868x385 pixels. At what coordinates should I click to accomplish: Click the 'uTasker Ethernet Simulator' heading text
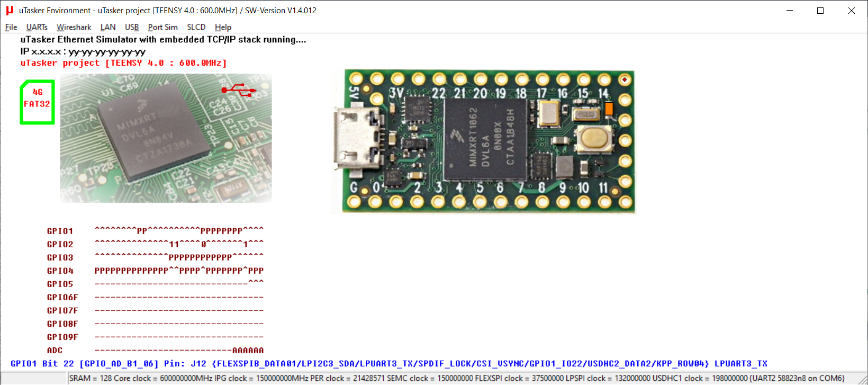pos(163,39)
